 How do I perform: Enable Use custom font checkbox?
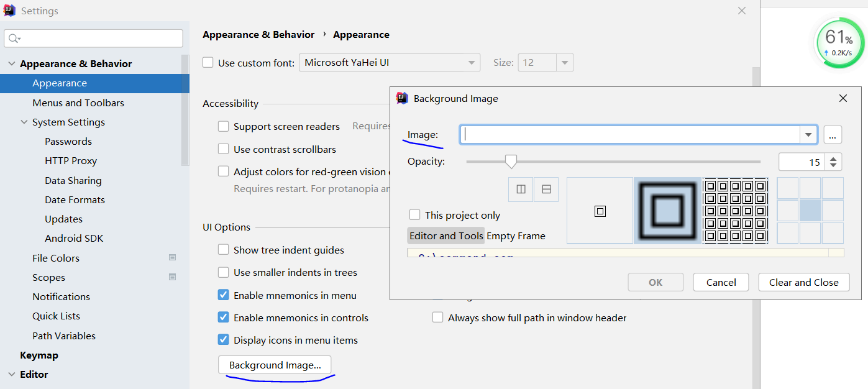tap(208, 63)
